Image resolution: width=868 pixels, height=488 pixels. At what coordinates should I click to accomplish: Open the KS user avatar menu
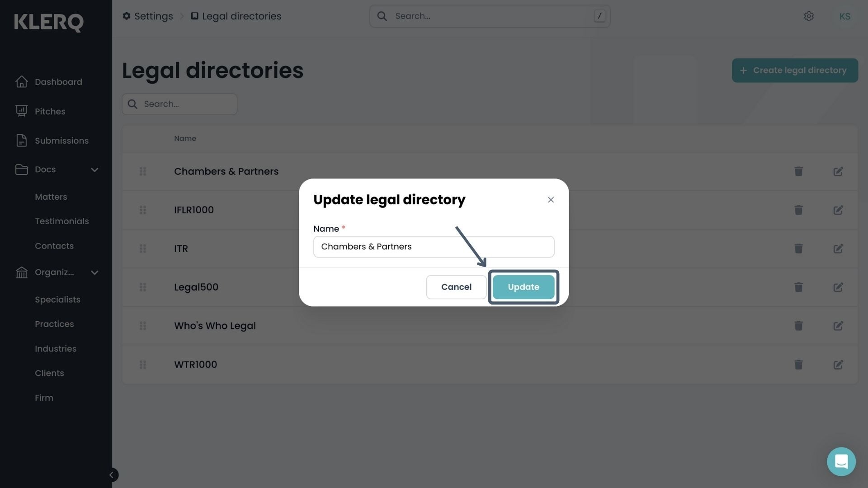click(844, 16)
